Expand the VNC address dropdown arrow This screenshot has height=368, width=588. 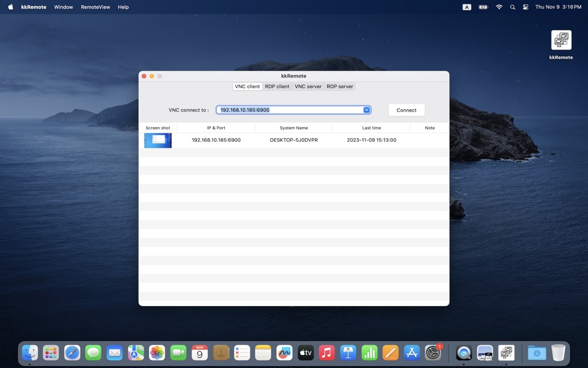pyautogui.click(x=366, y=110)
